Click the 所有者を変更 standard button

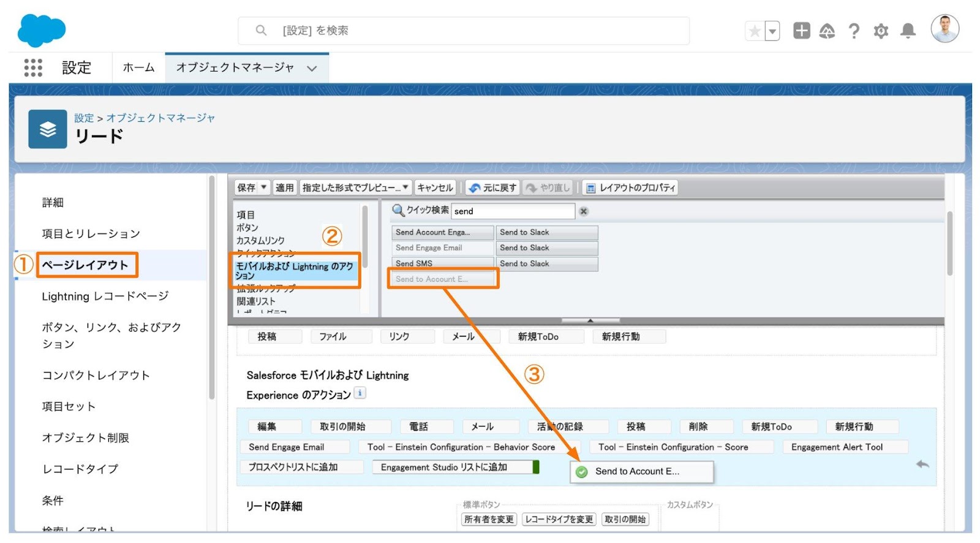tap(489, 519)
